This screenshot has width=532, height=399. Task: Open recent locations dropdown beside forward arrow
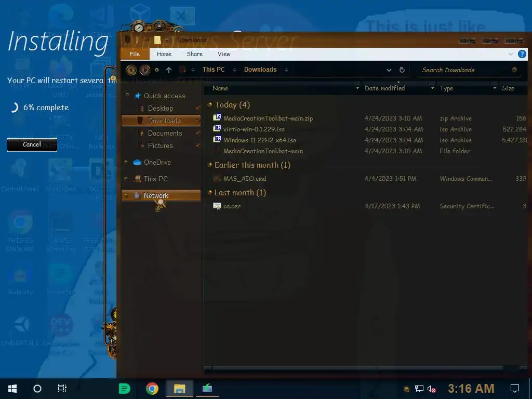point(157,70)
